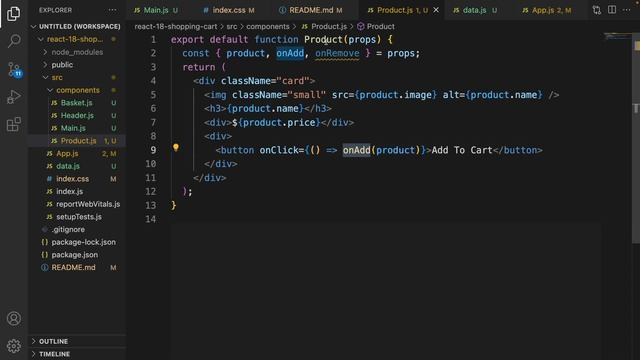The width and height of the screenshot is (640, 360).
Task: Click the components breadcrumb segment
Action: (x=267, y=27)
